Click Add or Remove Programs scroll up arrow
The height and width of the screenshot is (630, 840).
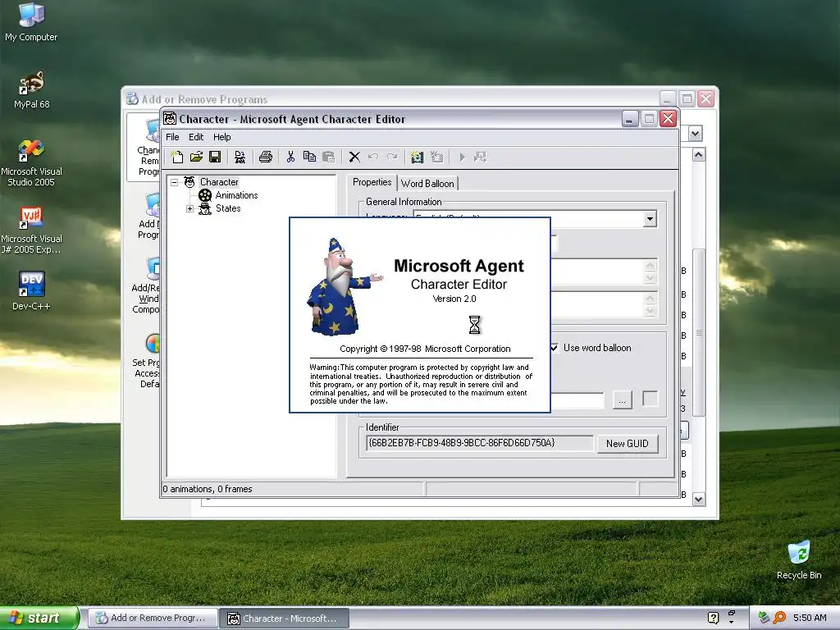[x=698, y=155]
